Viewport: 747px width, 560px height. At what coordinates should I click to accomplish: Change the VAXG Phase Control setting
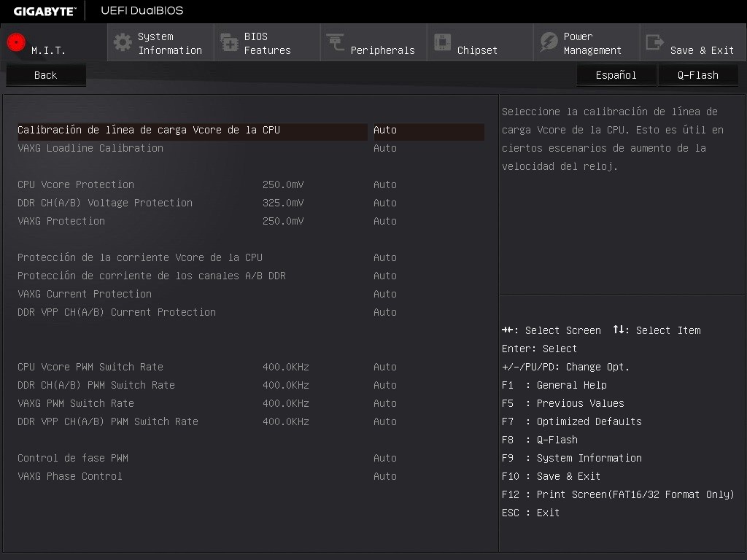385,476
